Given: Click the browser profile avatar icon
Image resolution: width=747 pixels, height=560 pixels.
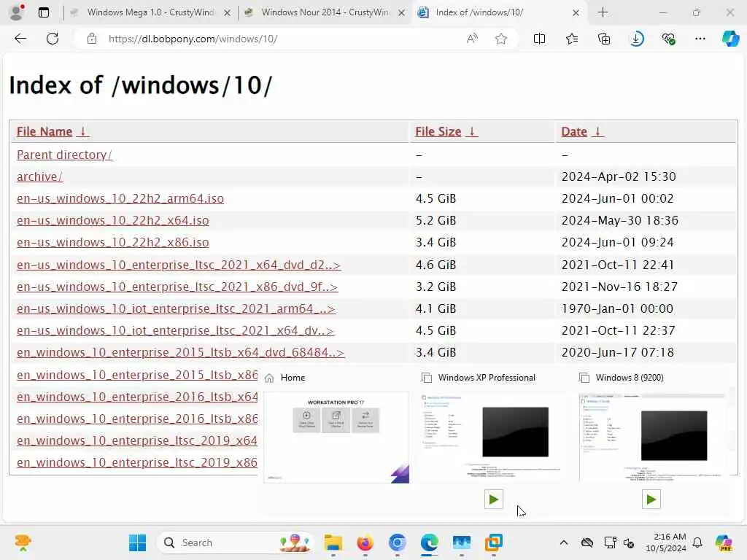Looking at the screenshot, I should [17, 12].
